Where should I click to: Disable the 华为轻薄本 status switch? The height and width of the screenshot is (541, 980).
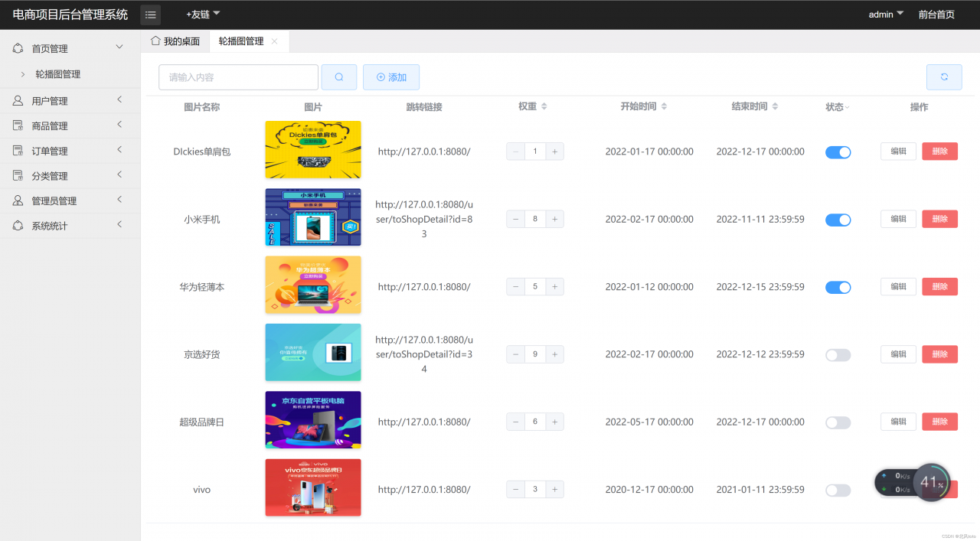838,288
